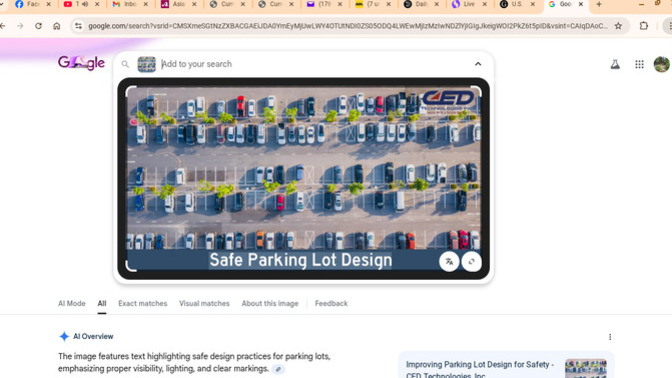Open the browser extensions menu
Viewport: 672px width, 378px height.
(643, 26)
